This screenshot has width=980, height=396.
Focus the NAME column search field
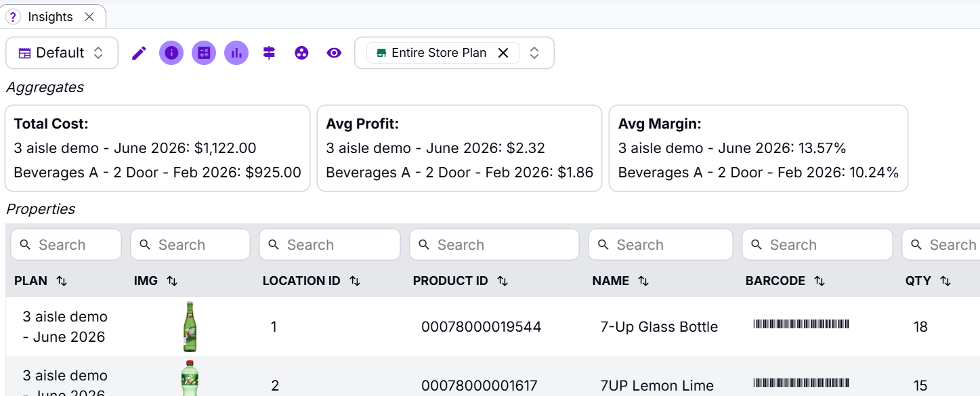click(x=660, y=244)
